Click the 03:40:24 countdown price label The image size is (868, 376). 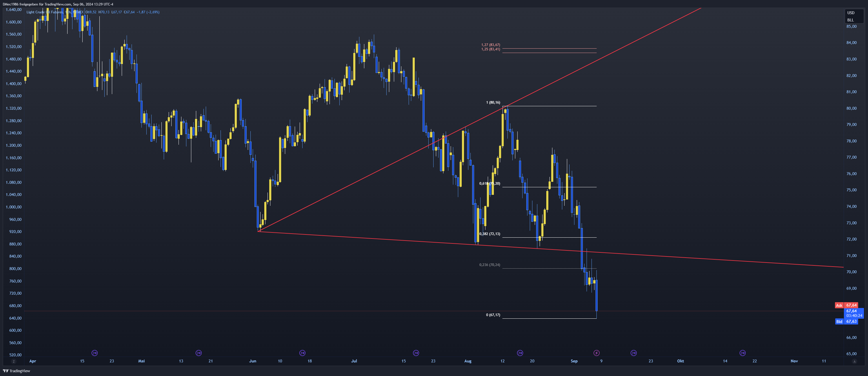tap(854, 316)
